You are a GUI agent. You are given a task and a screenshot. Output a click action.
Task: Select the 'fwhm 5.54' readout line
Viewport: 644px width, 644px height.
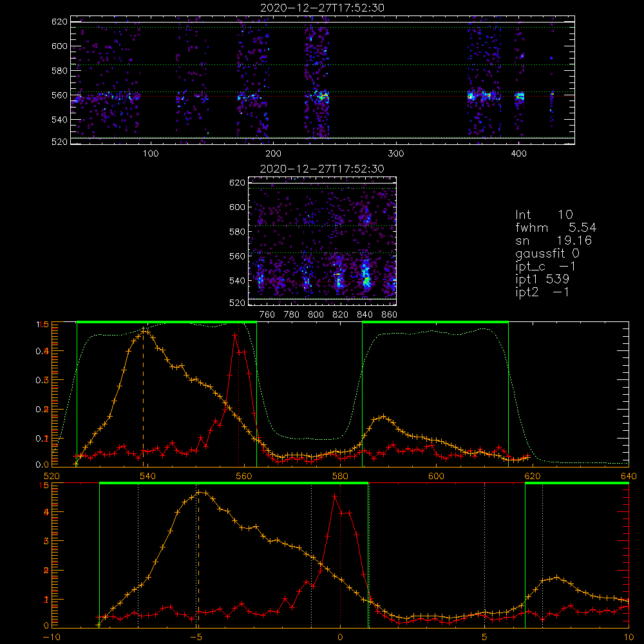point(556,227)
